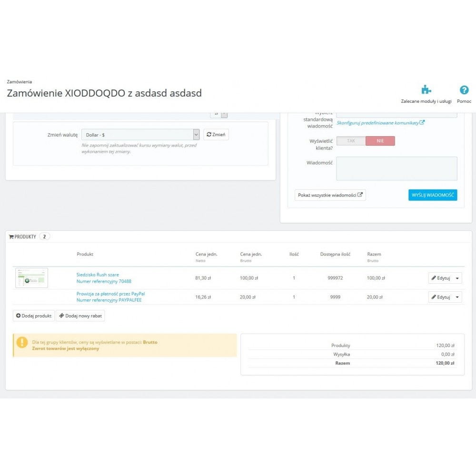Image resolution: width=476 pixels, height=476 pixels.
Task: Click the order title Zamówienie XIODDOQDO
Action: click(104, 93)
